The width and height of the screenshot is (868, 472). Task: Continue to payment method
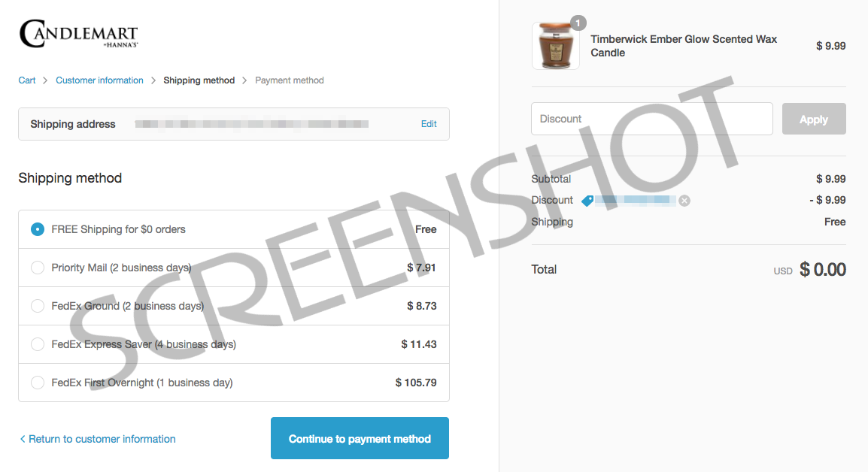360,438
